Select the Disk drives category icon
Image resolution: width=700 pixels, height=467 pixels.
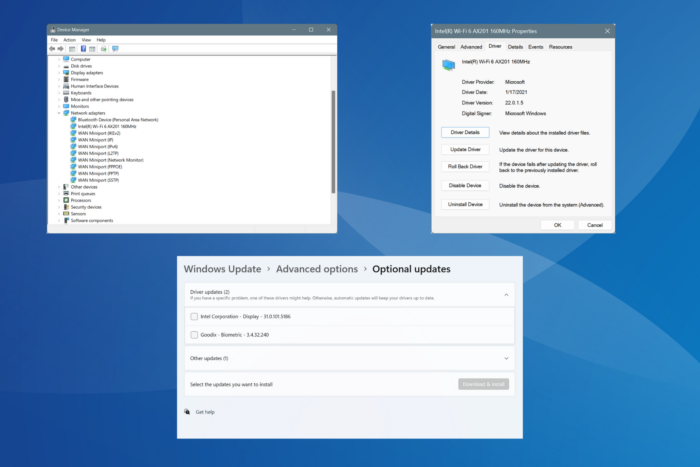point(66,66)
